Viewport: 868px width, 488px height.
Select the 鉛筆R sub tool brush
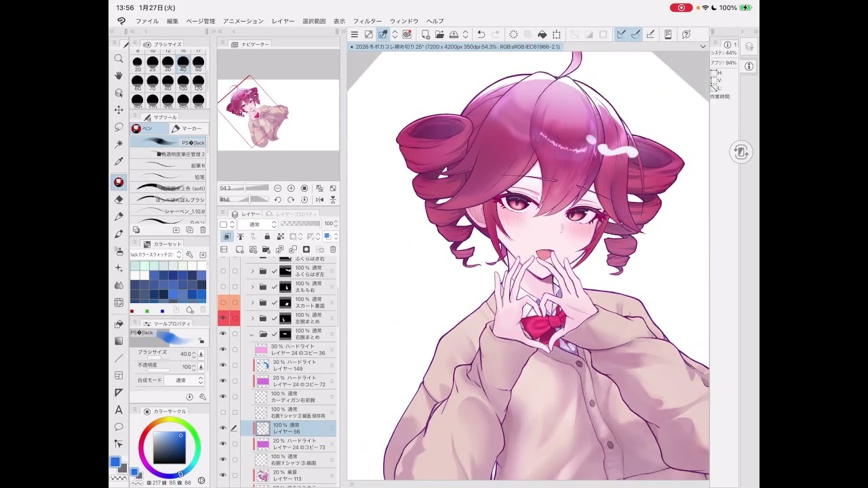pos(167,165)
